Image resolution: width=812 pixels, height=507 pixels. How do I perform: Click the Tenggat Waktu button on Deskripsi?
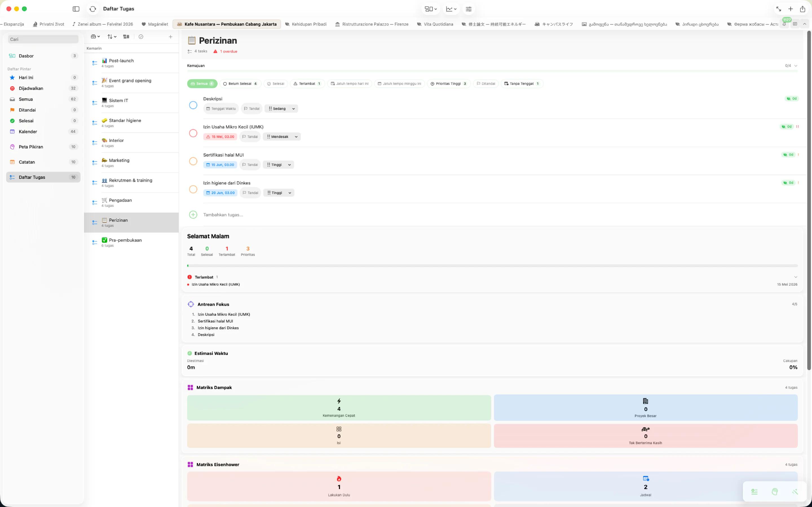coord(221,109)
